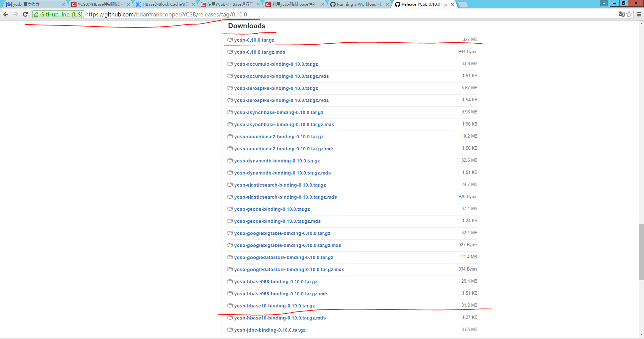Click the GitHub, Inc. [US] security badge

pos(58,14)
